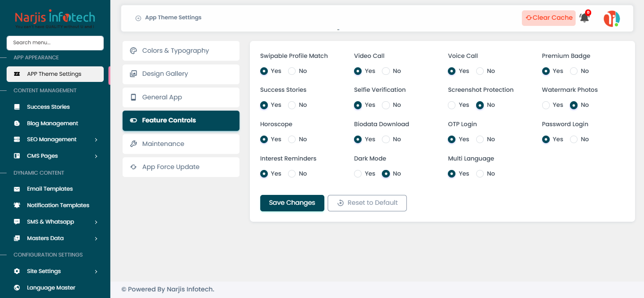Expand the CMS Pages chevron
Viewport: 644px width, 298px height.
pyautogui.click(x=96, y=156)
